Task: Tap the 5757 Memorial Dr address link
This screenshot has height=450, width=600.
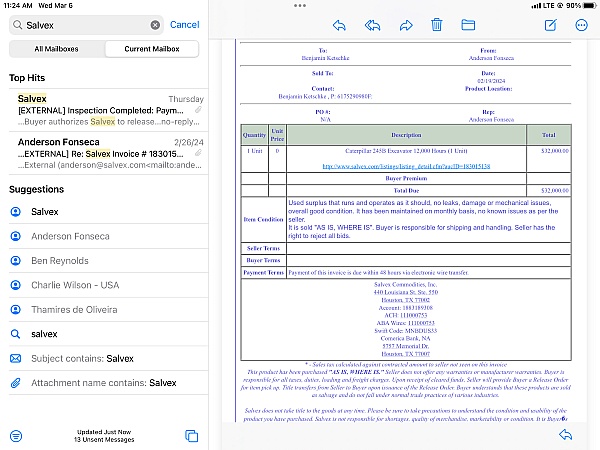Action: point(406,346)
